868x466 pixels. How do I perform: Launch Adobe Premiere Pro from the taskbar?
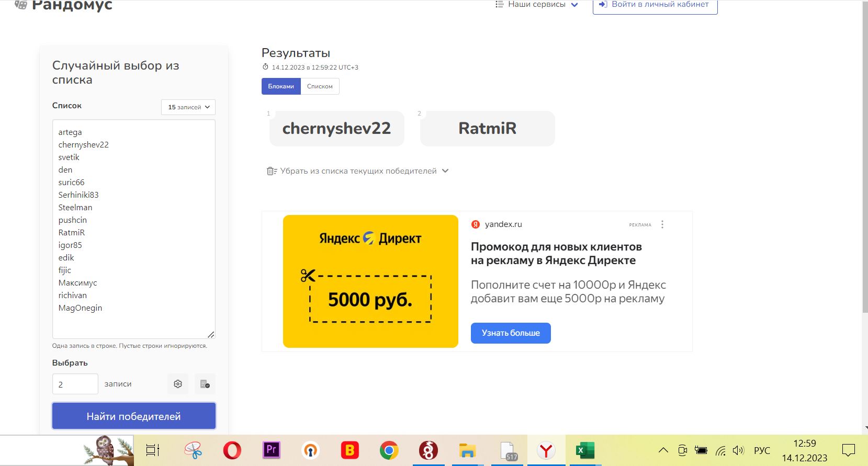[x=271, y=450]
